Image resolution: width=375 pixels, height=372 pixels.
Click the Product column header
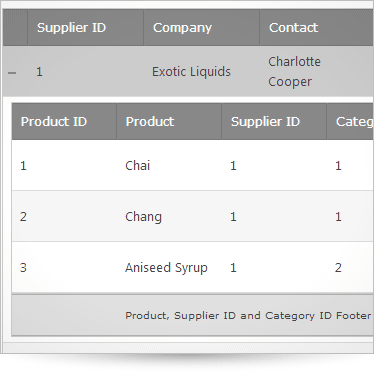(x=169, y=122)
